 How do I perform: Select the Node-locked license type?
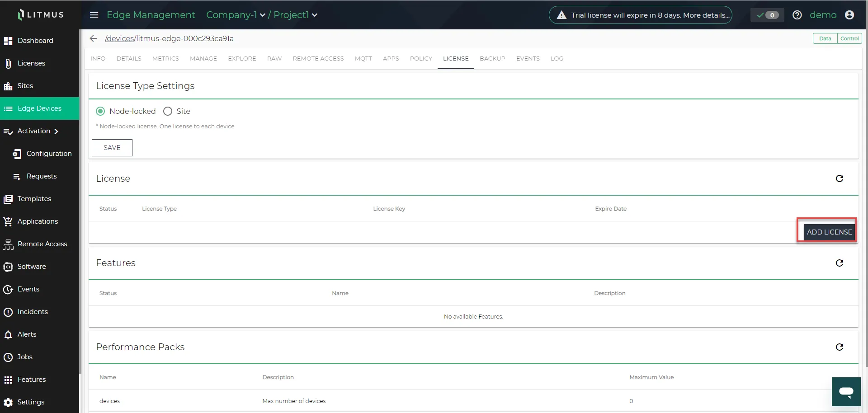100,111
